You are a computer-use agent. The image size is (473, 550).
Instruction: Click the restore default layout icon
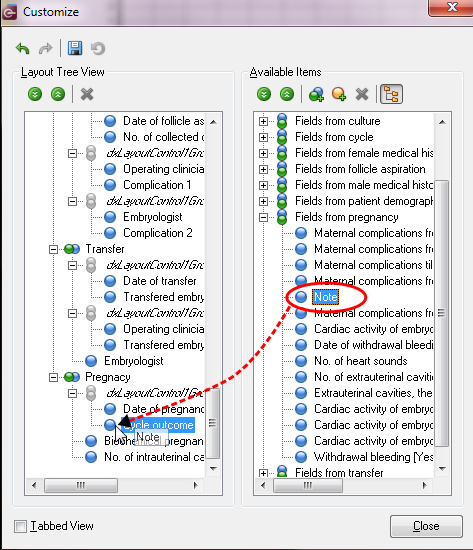98,48
